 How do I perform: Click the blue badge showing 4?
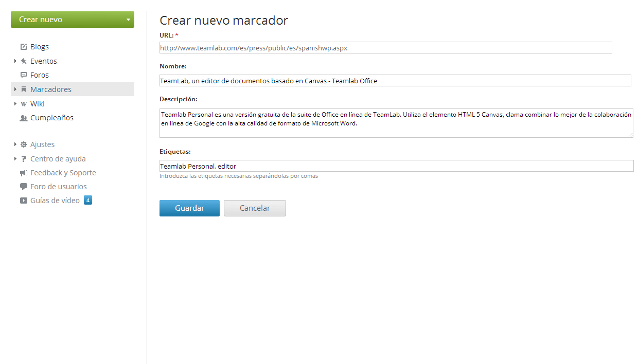[88, 201]
